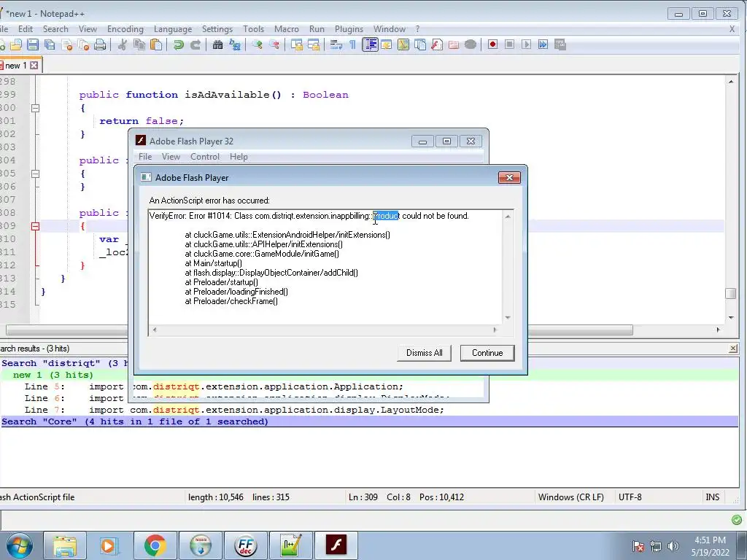Click the Copy toolbar icon

point(139,44)
